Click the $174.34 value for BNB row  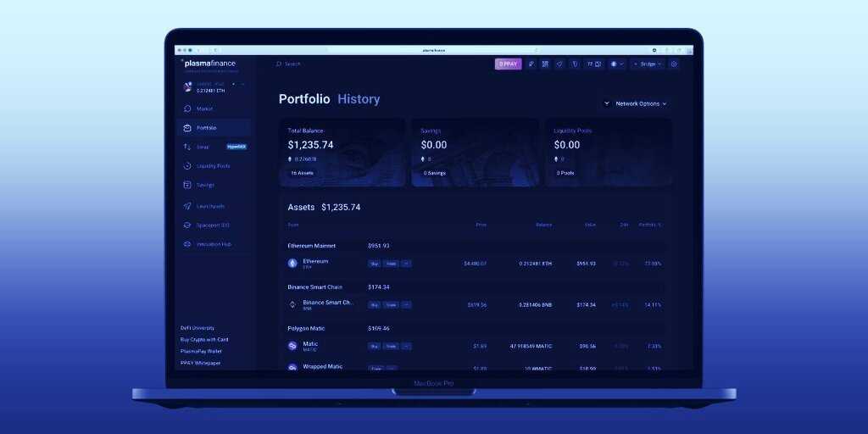[587, 305]
